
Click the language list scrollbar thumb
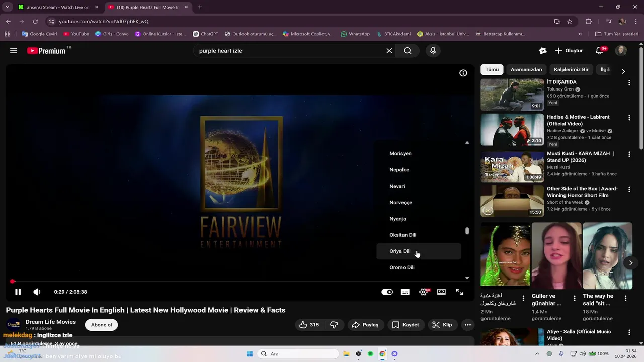(467, 231)
